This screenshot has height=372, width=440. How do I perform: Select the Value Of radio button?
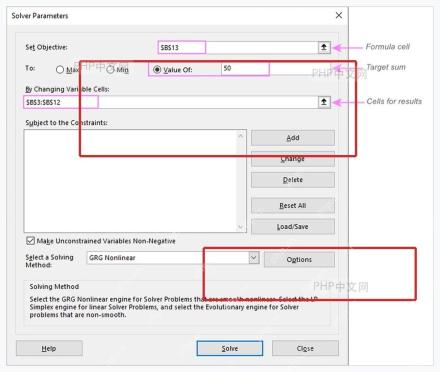click(157, 69)
